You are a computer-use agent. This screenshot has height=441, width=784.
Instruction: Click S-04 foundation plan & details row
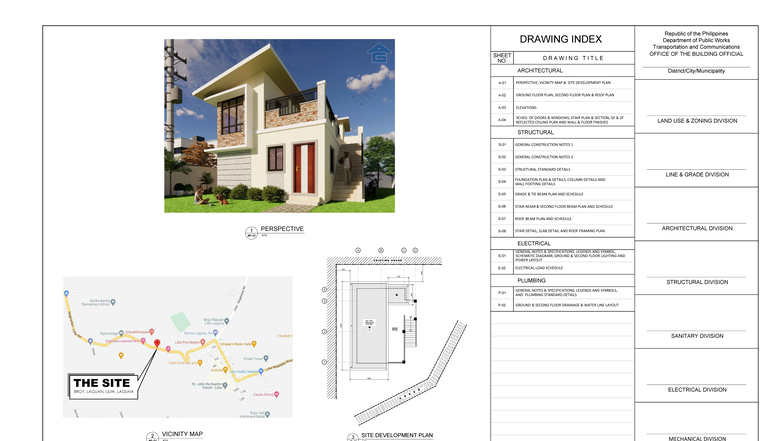point(562,182)
